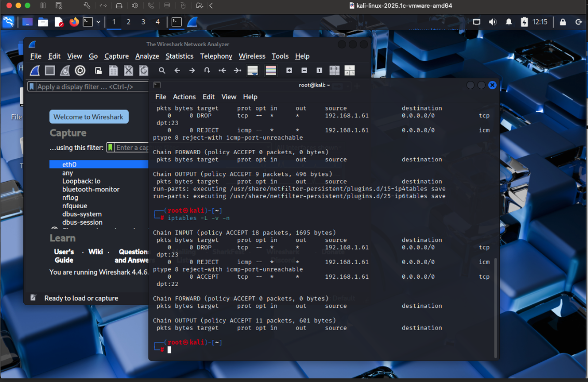
Task: Open the terminal profile dropdown in the taskbar
Action: [99, 22]
